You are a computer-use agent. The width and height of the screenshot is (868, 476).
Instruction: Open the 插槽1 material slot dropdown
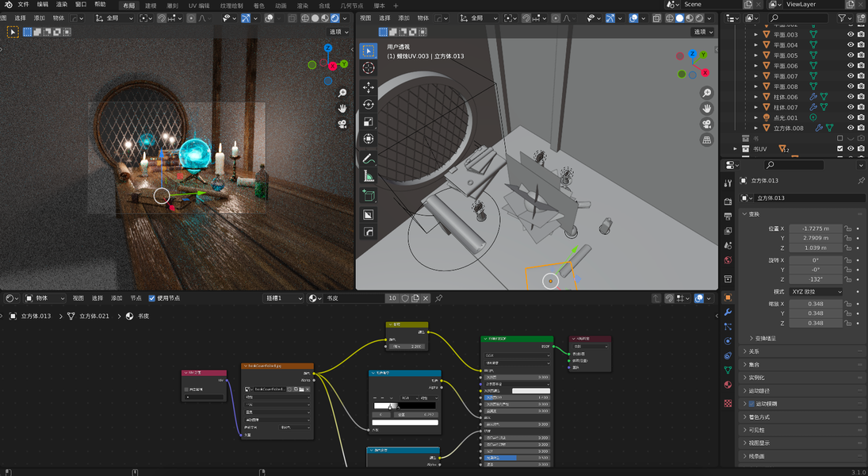284,298
